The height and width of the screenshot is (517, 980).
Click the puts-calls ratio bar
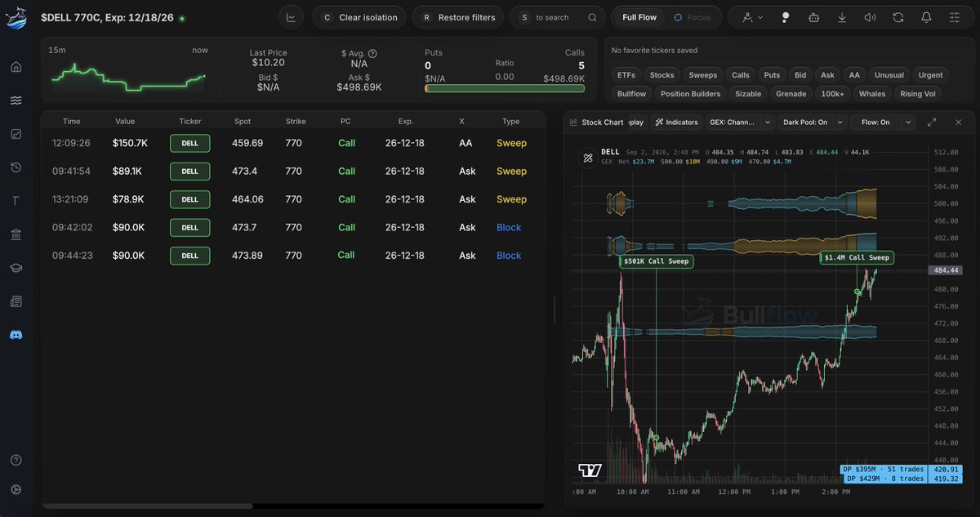(x=505, y=88)
